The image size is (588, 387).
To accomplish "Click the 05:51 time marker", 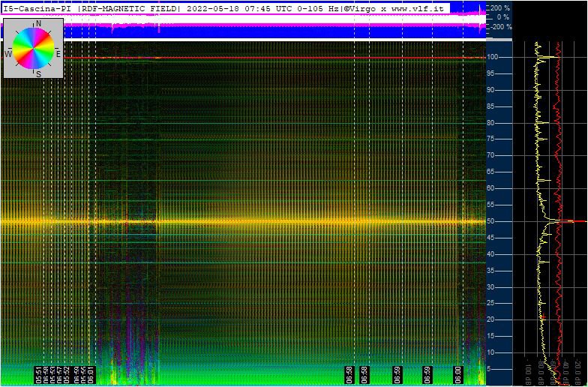I will [38, 374].
